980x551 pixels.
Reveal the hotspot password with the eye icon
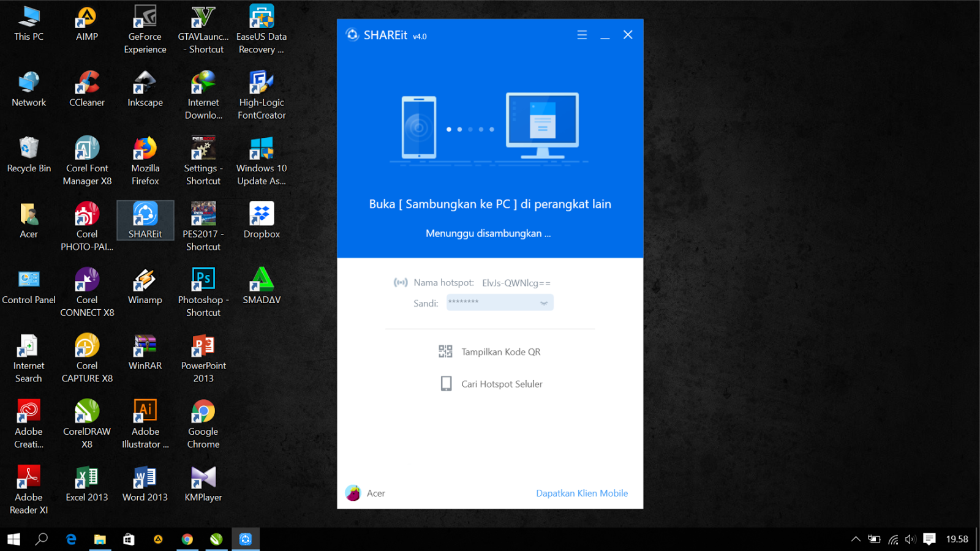click(x=544, y=303)
